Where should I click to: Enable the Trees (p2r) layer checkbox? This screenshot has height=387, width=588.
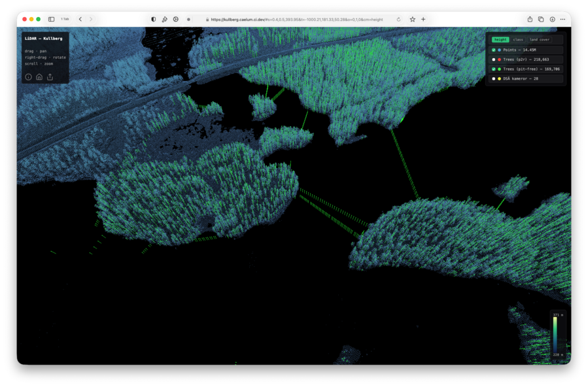click(494, 59)
